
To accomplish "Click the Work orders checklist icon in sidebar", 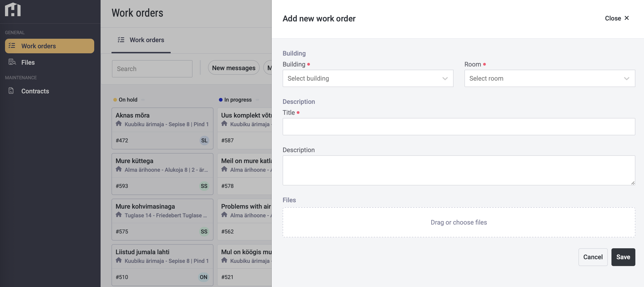I will point(12,46).
